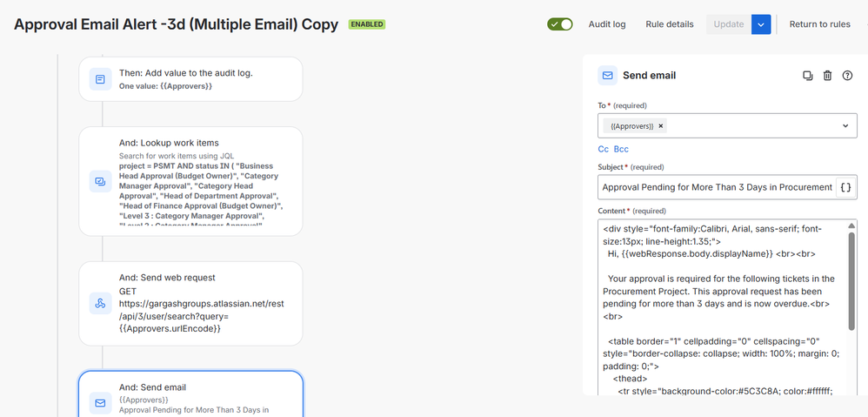868x417 pixels.
Task: Open Rule details
Action: (x=670, y=24)
